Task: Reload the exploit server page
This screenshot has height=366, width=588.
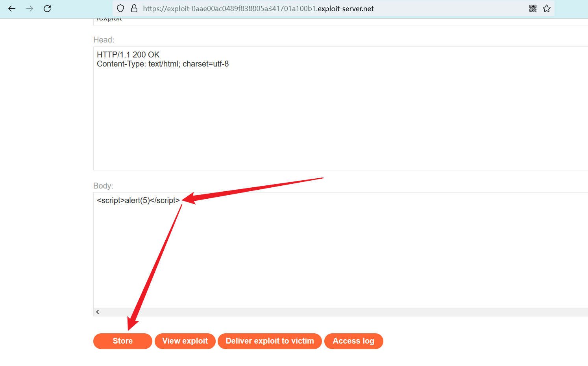Action: [47, 9]
